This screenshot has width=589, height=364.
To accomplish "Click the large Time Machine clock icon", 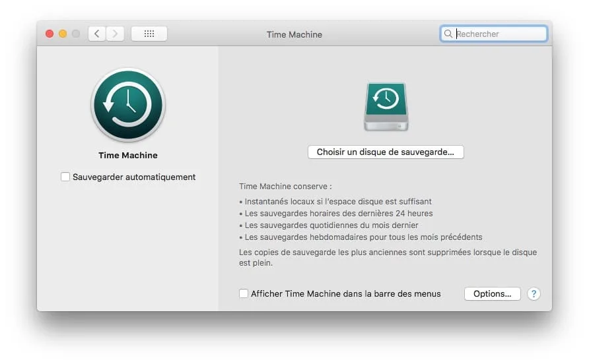I will (128, 105).
